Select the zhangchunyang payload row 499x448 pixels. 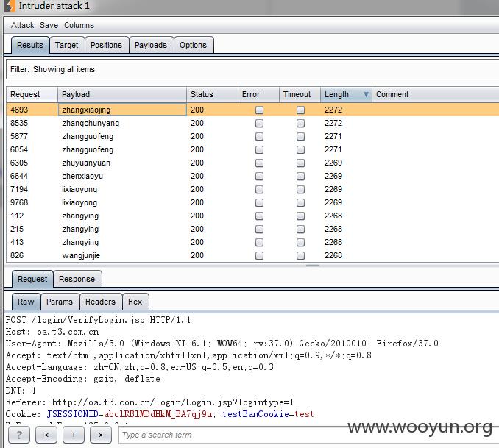tap(252, 123)
